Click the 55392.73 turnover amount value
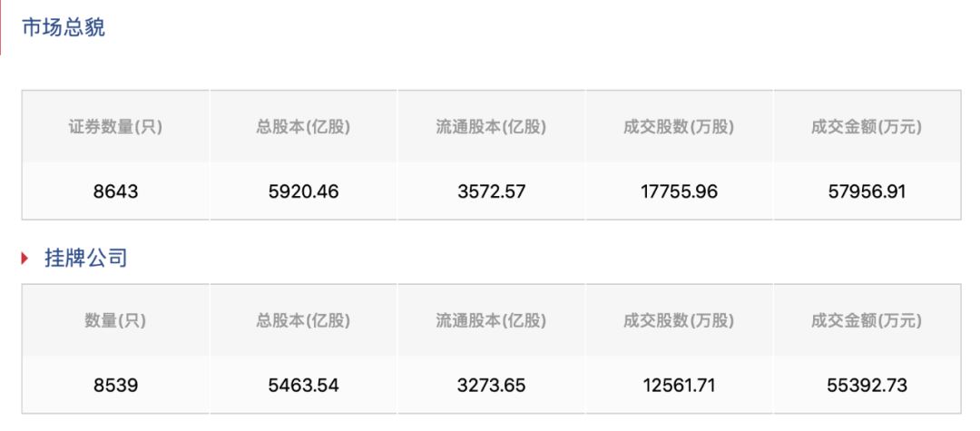Screen dimensions: 980x431 pos(867,385)
